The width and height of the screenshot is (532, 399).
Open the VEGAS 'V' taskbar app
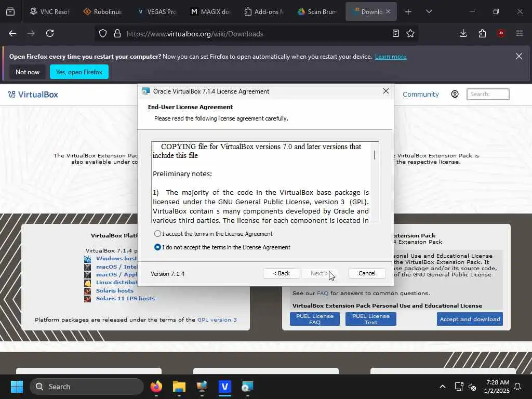click(x=224, y=387)
